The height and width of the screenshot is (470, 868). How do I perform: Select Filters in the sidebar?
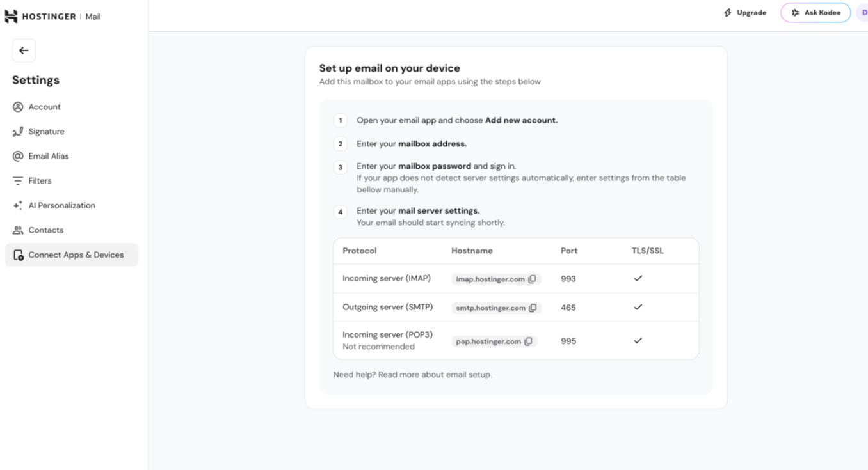tap(40, 181)
